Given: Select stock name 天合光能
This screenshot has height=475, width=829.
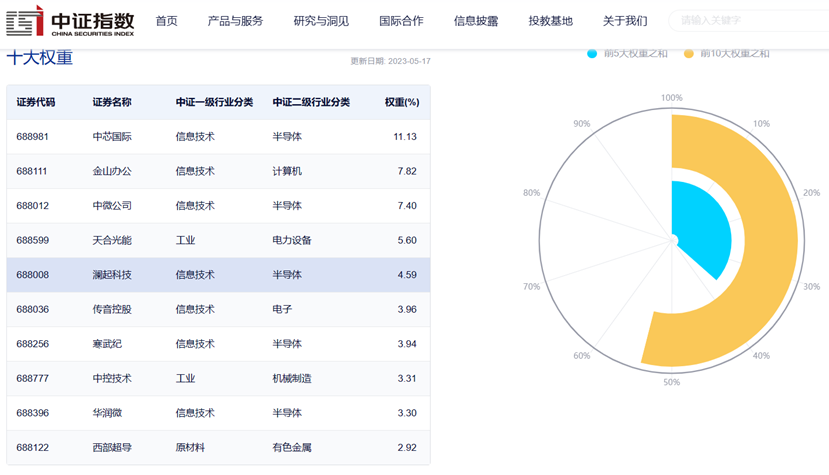Looking at the screenshot, I should [x=112, y=240].
